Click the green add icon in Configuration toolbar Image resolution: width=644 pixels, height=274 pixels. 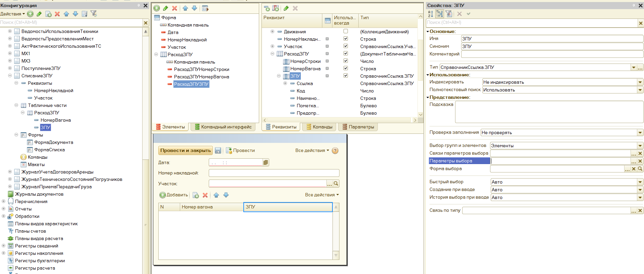[30, 14]
